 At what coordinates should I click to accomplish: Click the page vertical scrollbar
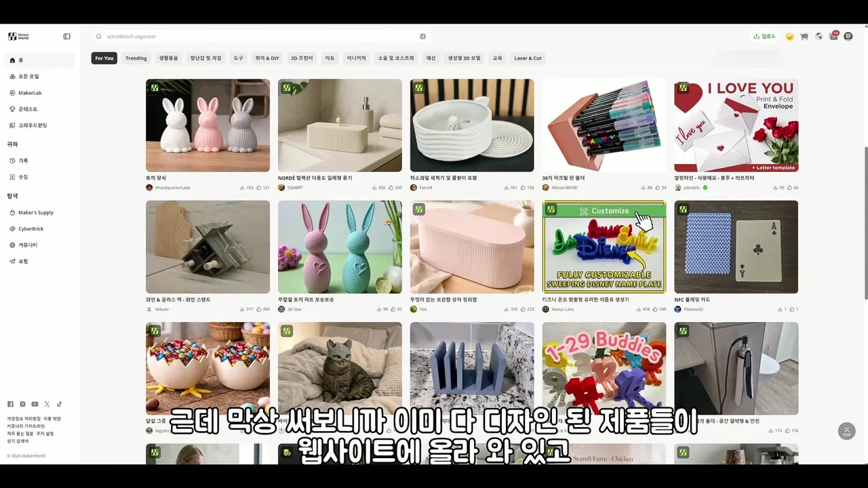[x=865, y=224]
